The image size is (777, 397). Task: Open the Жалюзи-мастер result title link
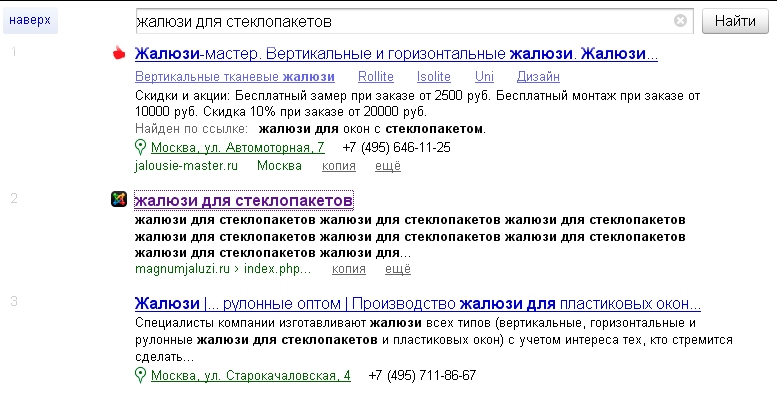pos(396,54)
